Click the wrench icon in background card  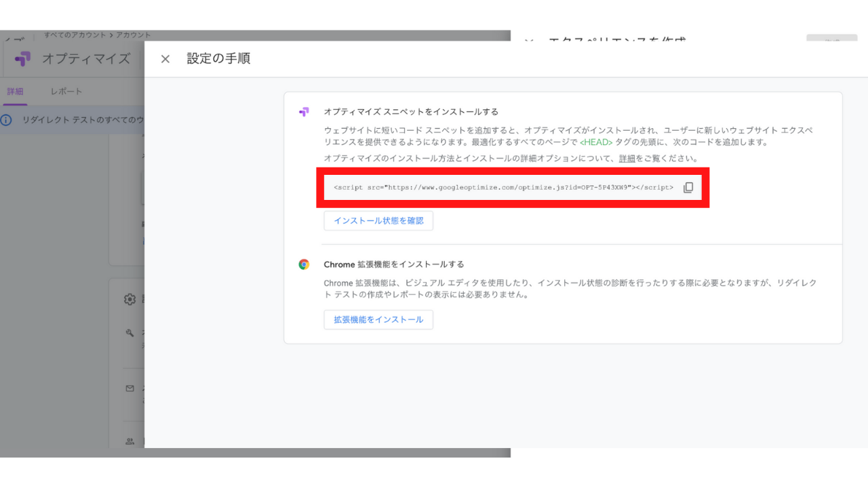coord(130,333)
